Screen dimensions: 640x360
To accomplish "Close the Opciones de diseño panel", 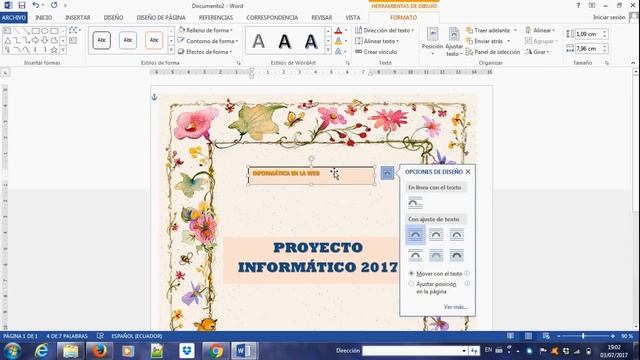I will click(468, 172).
